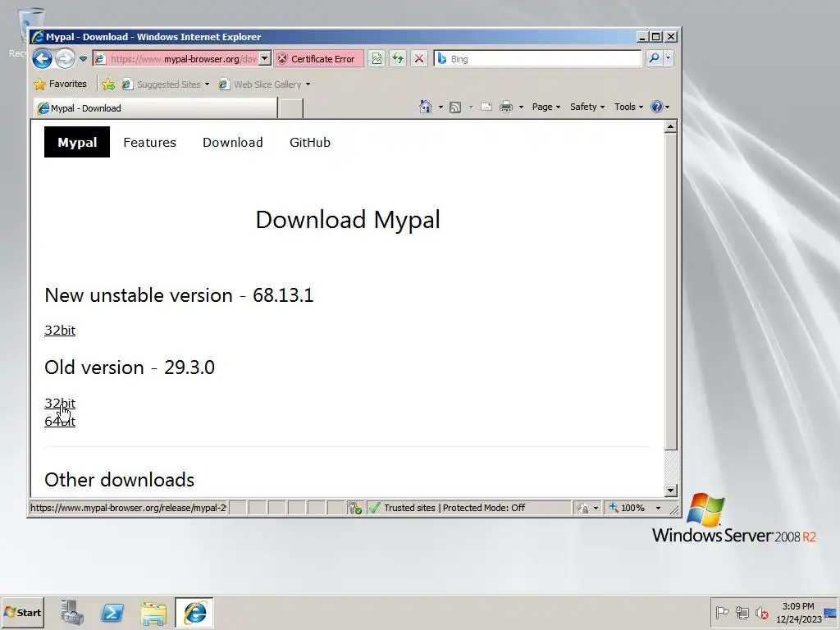
Task: Open Web Slice Gallery dropdown
Action: [x=265, y=84]
